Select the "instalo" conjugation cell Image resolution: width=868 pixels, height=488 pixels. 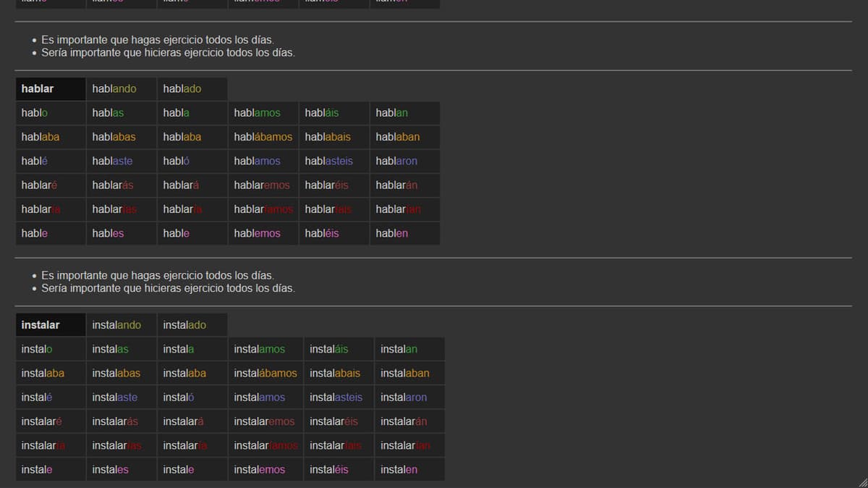pos(50,349)
